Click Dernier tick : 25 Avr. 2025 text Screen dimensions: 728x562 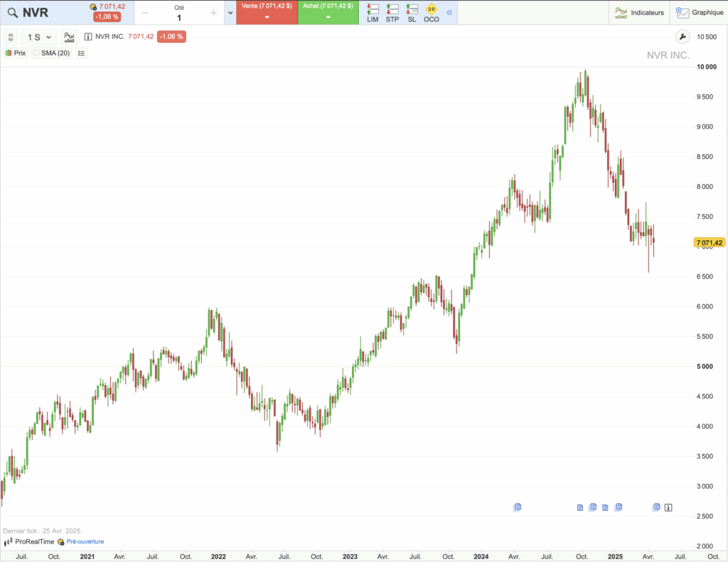42,531
